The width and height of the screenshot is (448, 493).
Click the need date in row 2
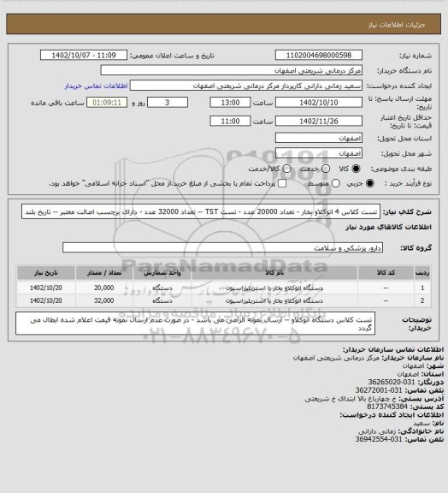[x=46, y=300]
